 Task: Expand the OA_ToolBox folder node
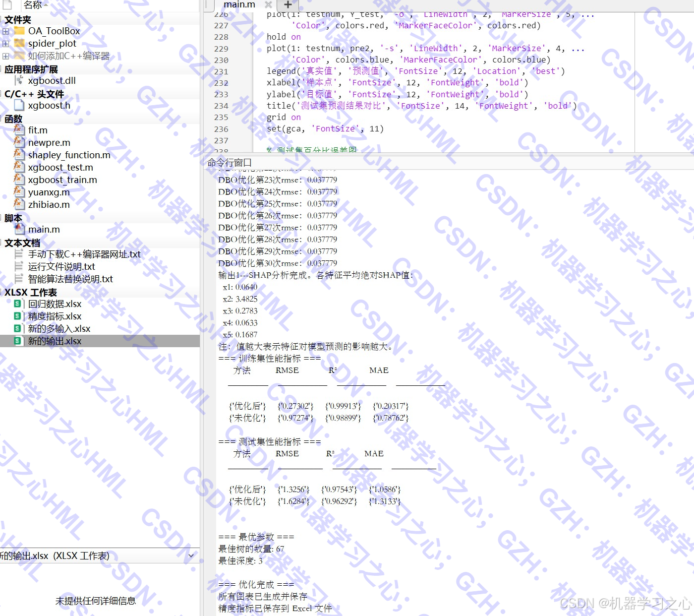point(6,31)
